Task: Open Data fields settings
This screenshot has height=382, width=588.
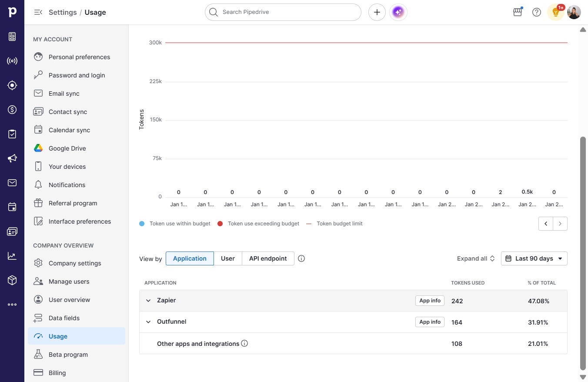Action: pos(77,318)
